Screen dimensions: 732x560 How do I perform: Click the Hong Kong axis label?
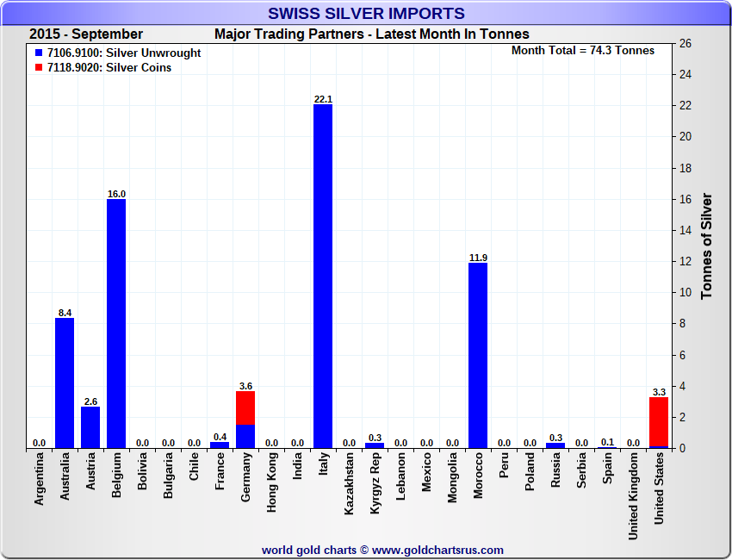pyautogui.click(x=271, y=484)
